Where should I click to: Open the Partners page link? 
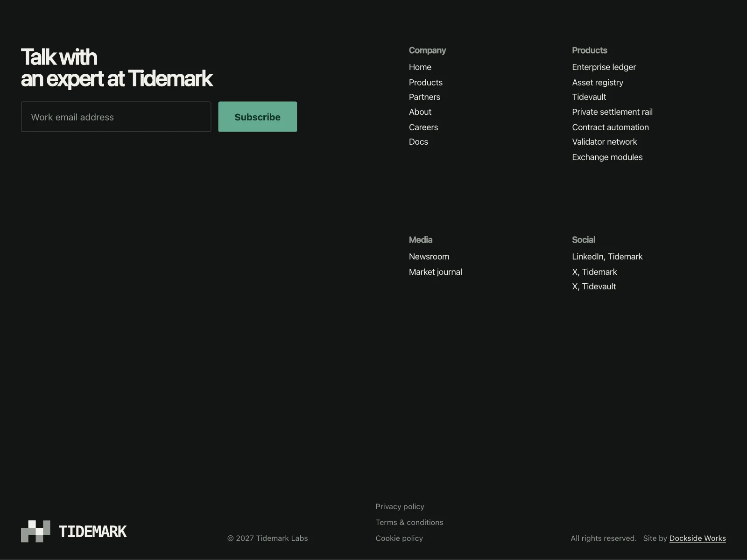point(424,97)
